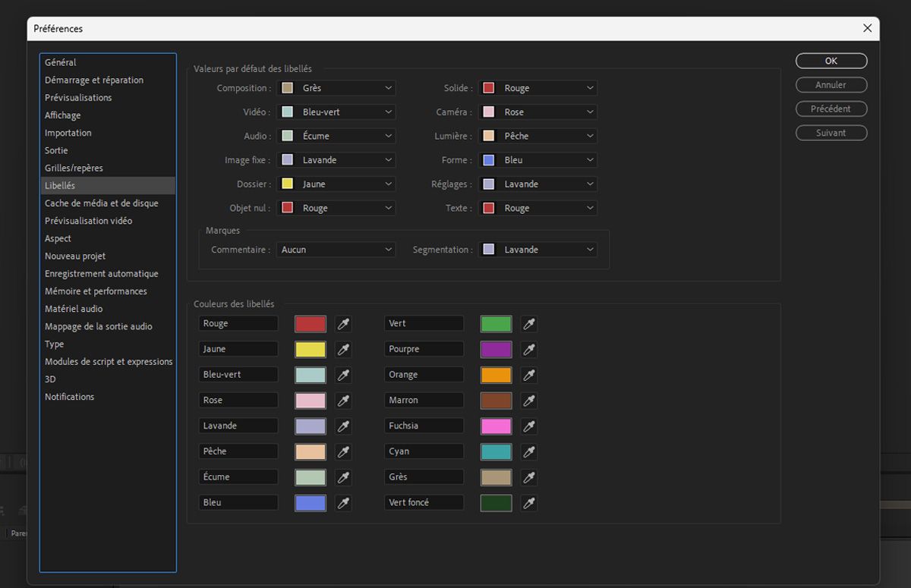This screenshot has width=911, height=588.
Task: Click the Bleu row eyedropper
Action: pos(343,503)
